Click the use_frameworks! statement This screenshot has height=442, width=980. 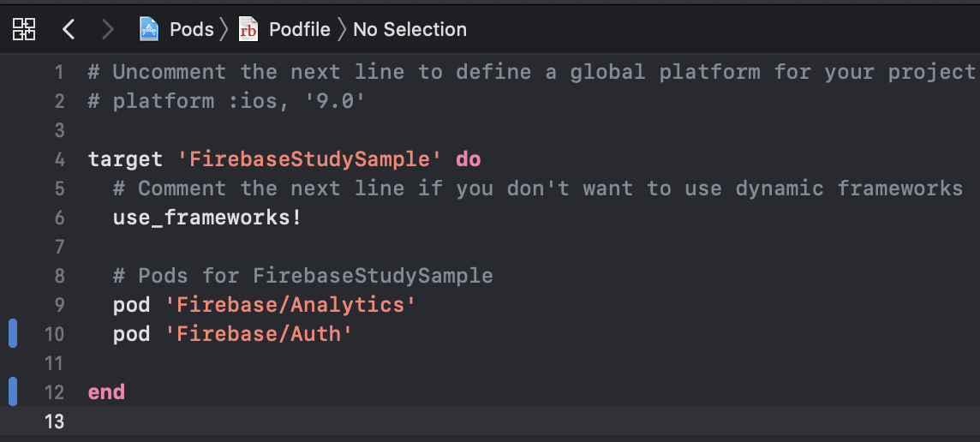point(207,218)
